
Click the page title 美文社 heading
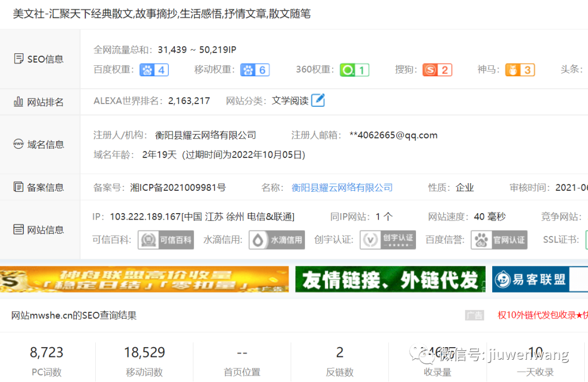[x=162, y=14]
